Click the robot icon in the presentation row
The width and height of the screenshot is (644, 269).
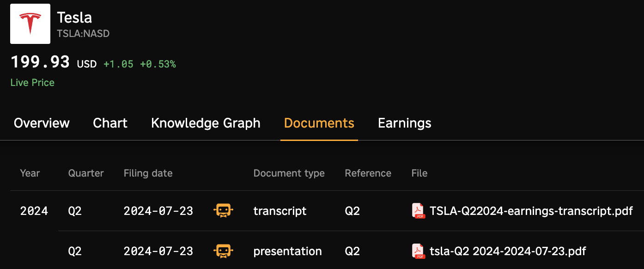point(223,251)
